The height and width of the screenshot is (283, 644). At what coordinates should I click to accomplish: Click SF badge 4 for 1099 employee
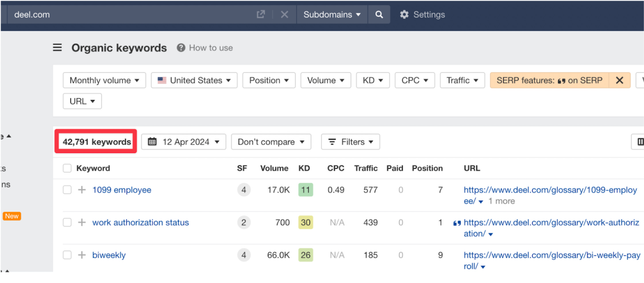tap(244, 190)
